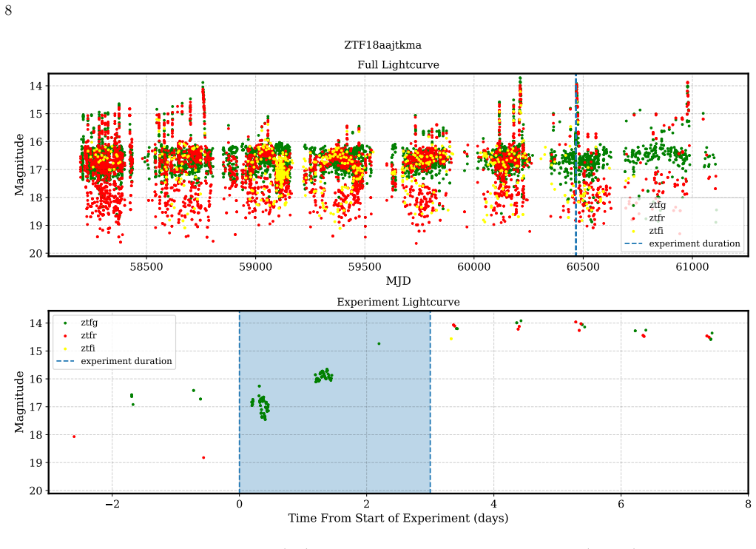Click magnitude tick 18 on Experiment Lightcurve
Screen dimensions: 756x549
coord(36,435)
